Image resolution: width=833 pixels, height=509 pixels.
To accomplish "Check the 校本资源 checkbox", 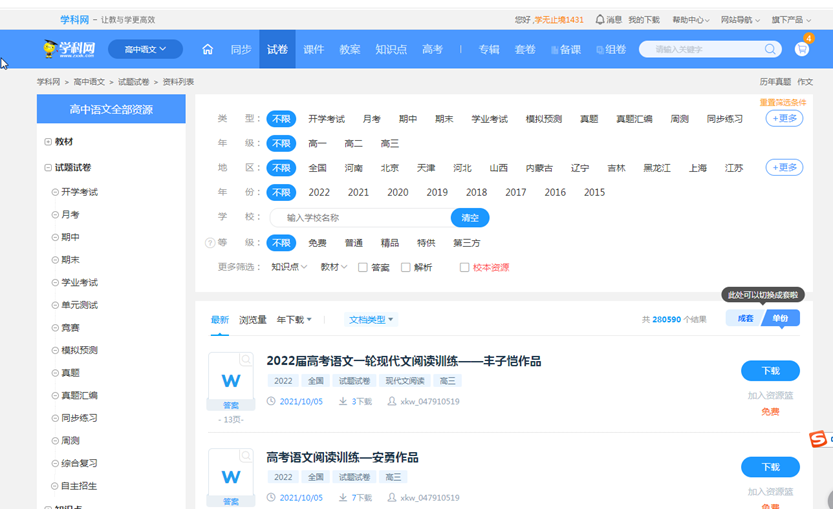I will point(464,267).
